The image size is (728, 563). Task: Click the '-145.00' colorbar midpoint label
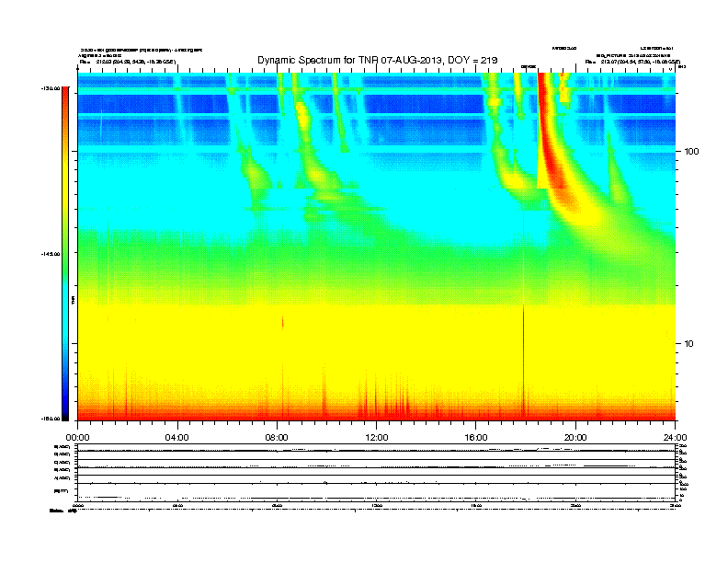click(x=50, y=254)
